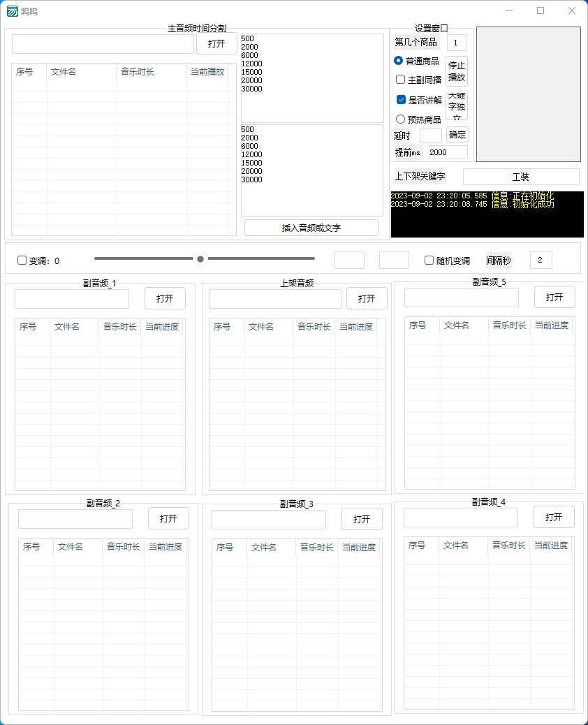588x725 pixels.
Task: Select the 预热商品 radio button
Action: pyautogui.click(x=400, y=119)
